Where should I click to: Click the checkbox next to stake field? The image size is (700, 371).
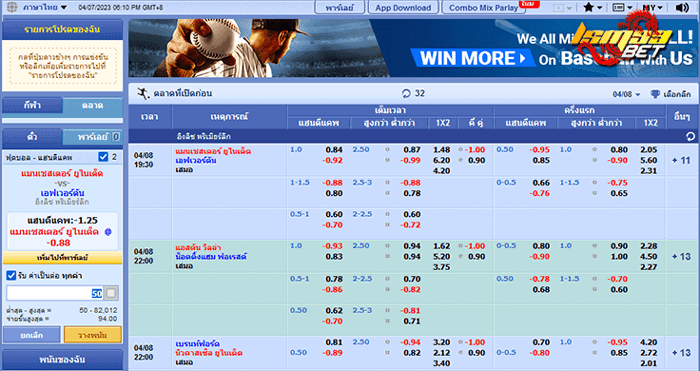pyautogui.click(x=111, y=293)
